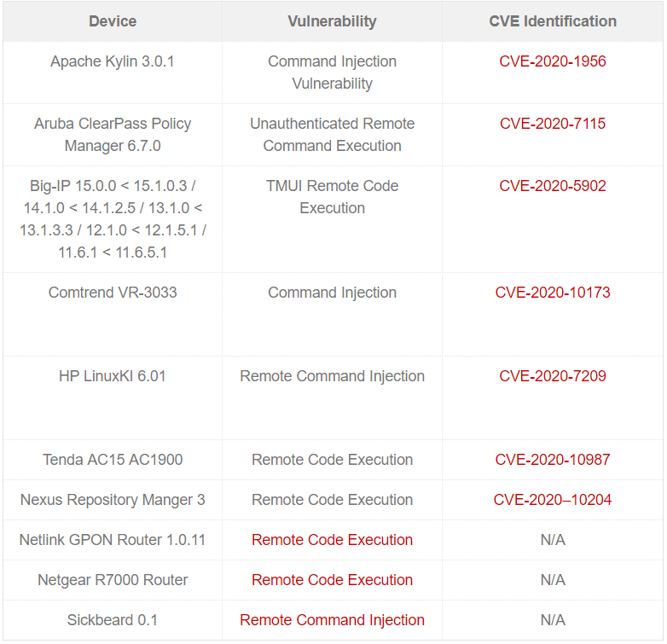Click the Comtrend VR-3033 cell
Screen dimensions: 667x644
pyautogui.click(x=113, y=293)
